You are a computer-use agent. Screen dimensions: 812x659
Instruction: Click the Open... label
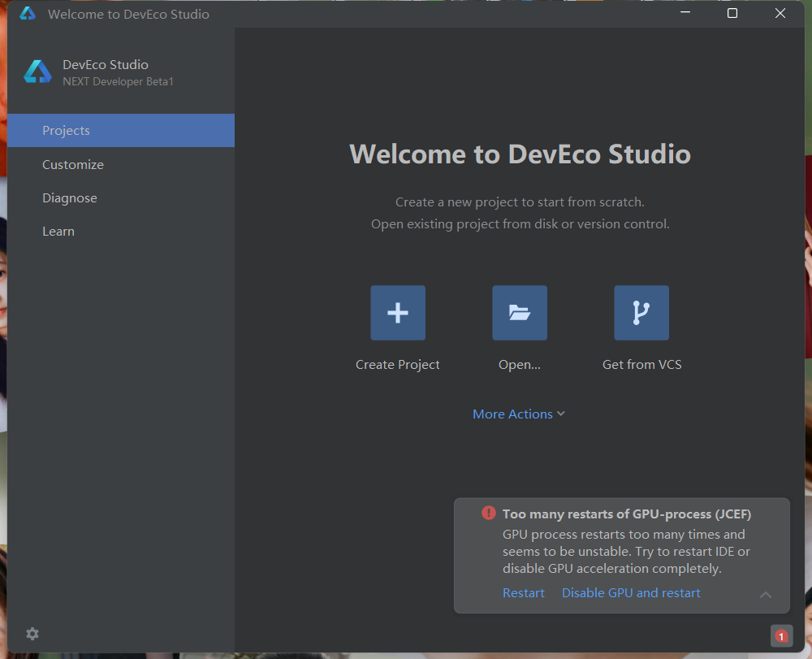click(520, 365)
